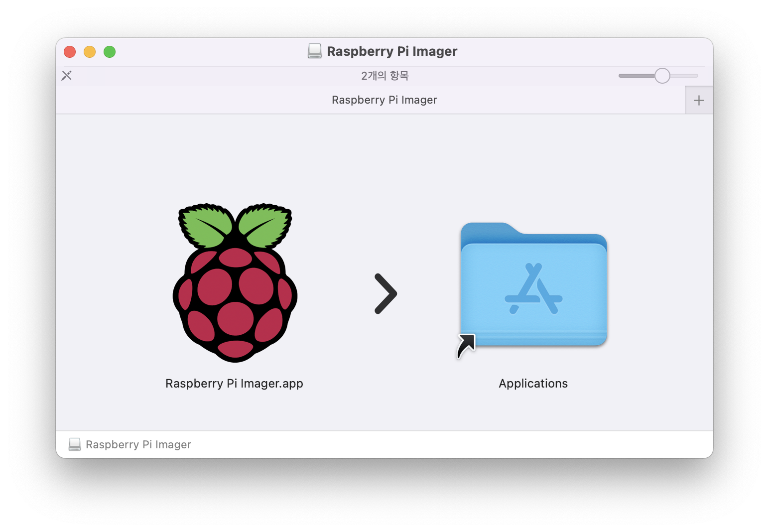Add a new tab with plus button
This screenshot has height=532, width=769.
click(699, 100)
